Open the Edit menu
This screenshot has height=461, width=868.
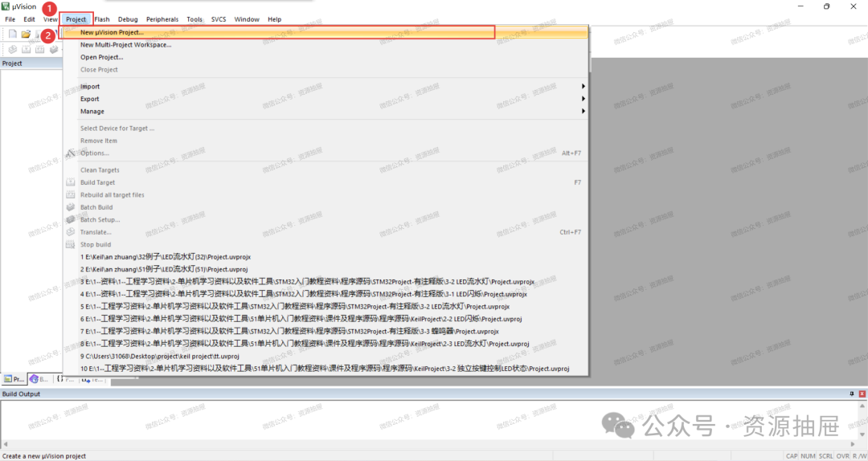click(x=30, y=19)
